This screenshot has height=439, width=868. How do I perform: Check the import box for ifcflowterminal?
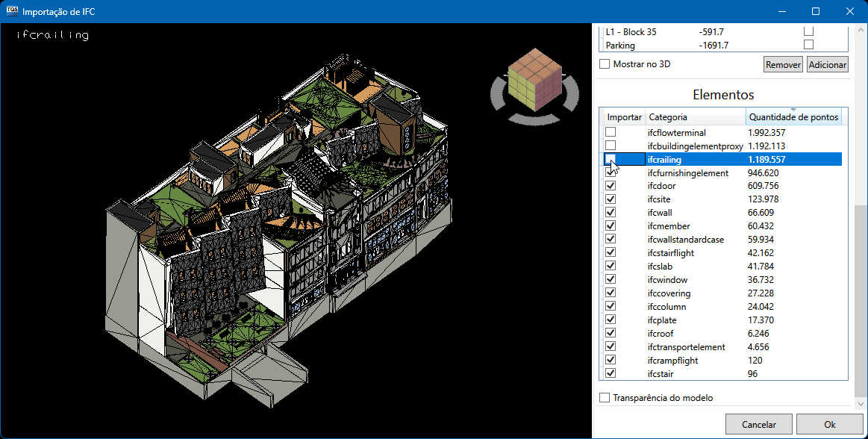tap(611, 132)
